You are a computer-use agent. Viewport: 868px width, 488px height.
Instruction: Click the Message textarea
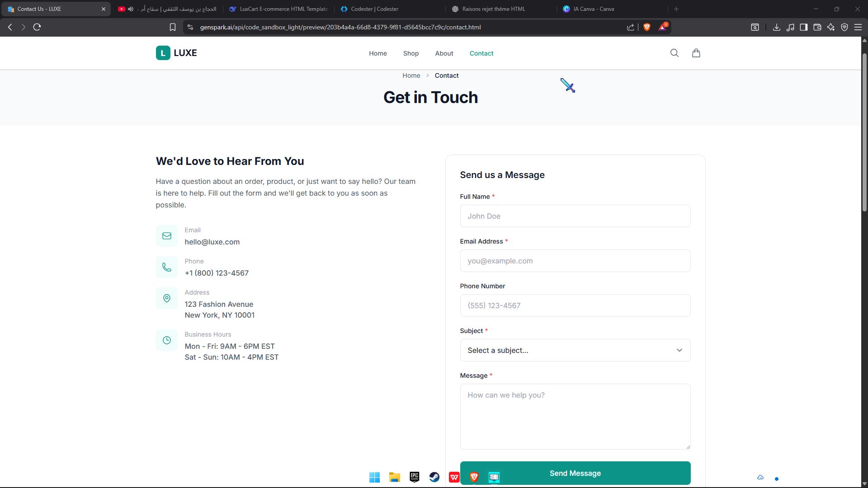[575, 416]
